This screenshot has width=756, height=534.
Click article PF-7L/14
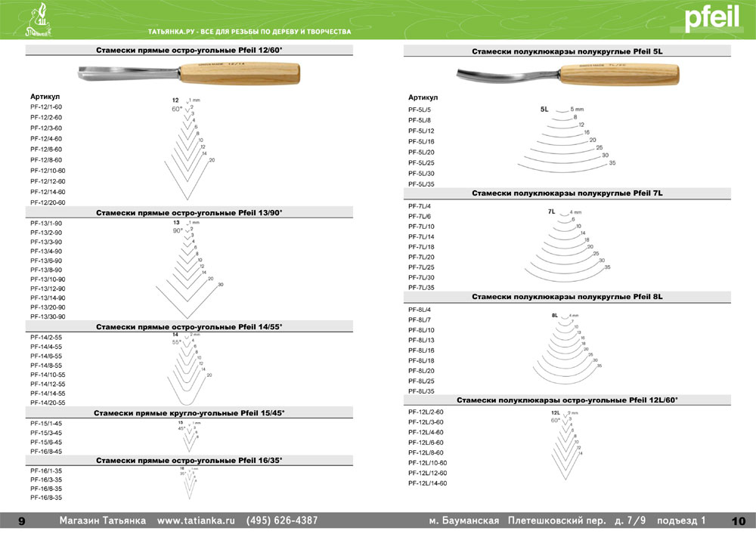click(421, 237)
